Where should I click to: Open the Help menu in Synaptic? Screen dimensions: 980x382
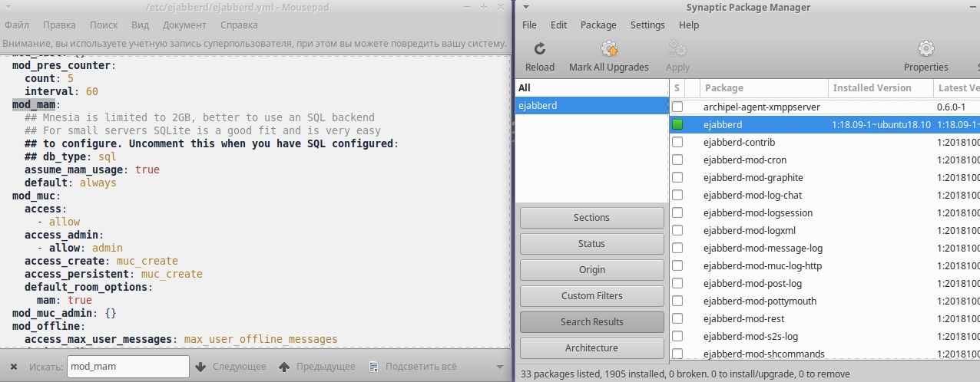coord(689,25)
